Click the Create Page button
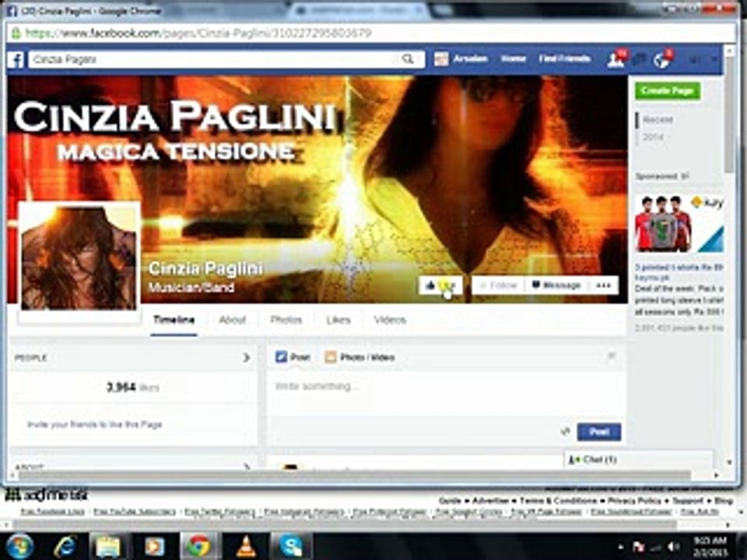747x560 pixels. pos(667,90)
